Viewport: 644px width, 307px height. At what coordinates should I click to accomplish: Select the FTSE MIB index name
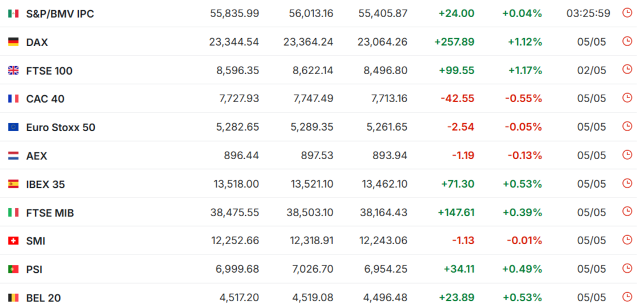pyautogui.click(x=50, y=213)
